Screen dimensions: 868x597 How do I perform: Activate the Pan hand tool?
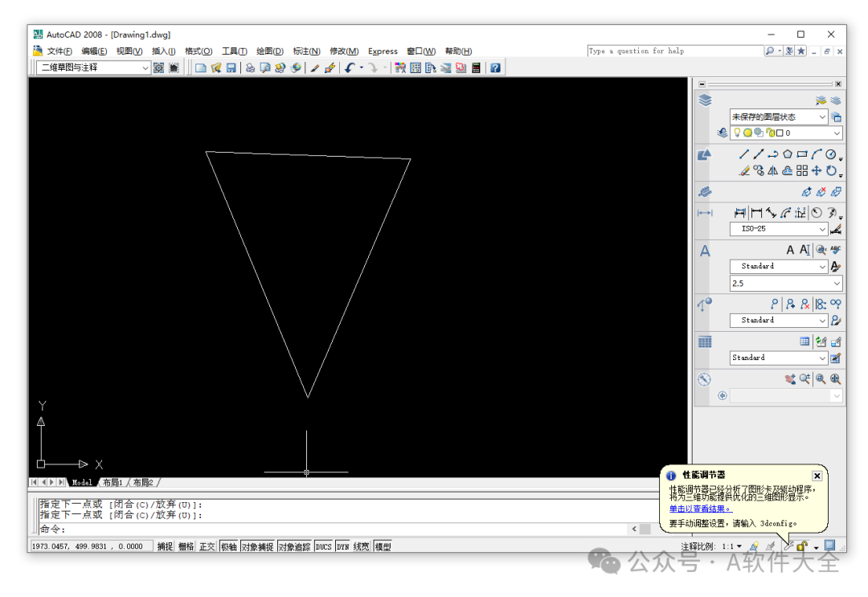[790, 379]
